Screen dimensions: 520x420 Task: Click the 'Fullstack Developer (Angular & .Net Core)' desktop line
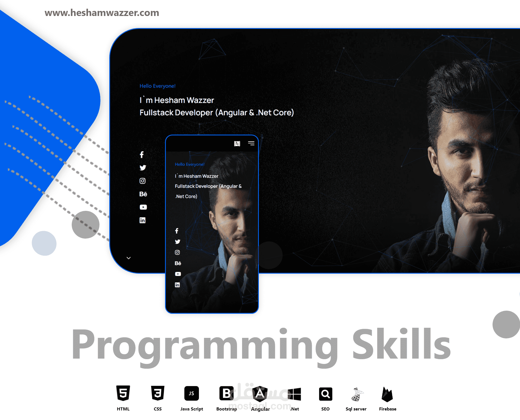217,113
